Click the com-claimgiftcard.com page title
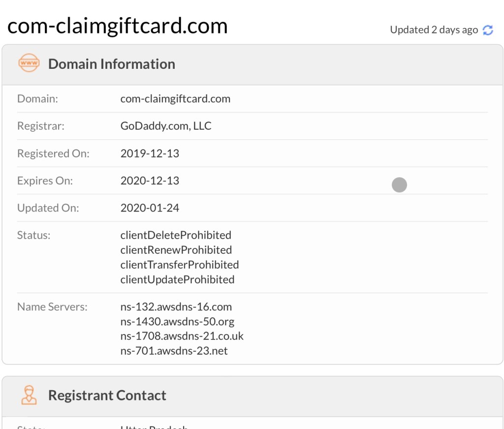Image resolution: width=504 pixels, height=429 pixels. pos(117,26)
